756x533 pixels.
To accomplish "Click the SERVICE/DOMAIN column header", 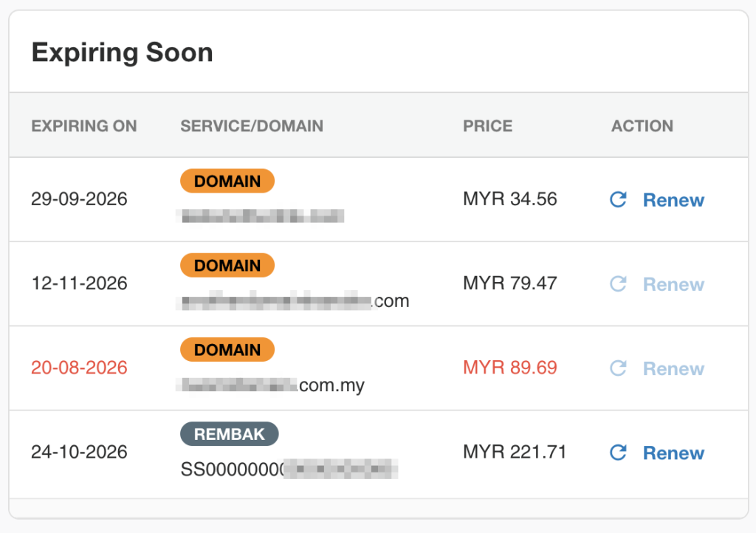I will 252,125.
